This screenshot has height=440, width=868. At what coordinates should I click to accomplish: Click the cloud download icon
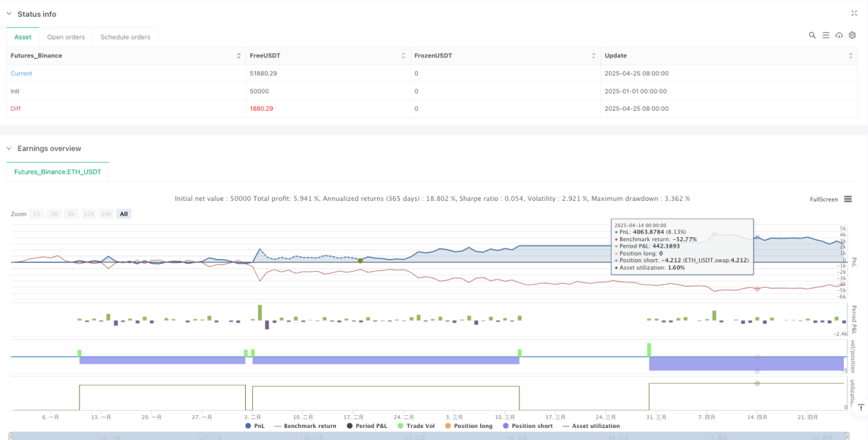[x=839, y=35]
